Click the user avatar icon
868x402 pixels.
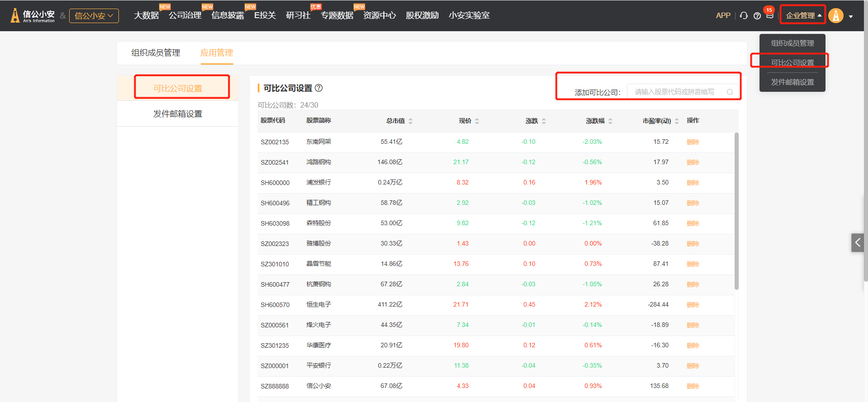[x=836, y=16]
